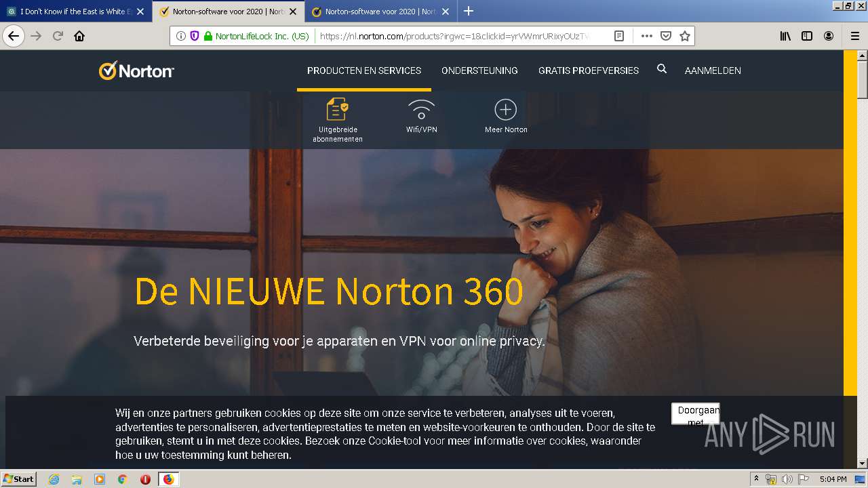Go back with the browser back arrow
The height and width of the screenshot is (488, 868).
(x=13, y=36)
